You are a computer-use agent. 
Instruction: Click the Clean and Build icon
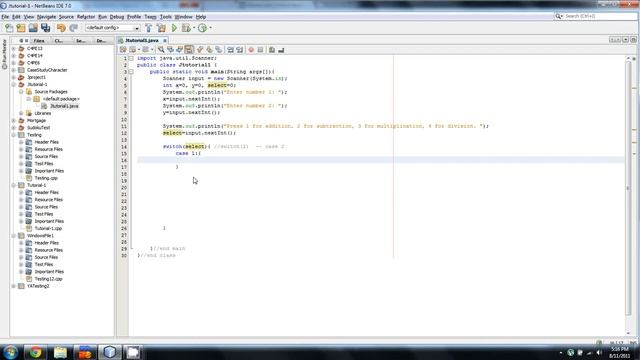pyautogui.click(x=161, y=28)
